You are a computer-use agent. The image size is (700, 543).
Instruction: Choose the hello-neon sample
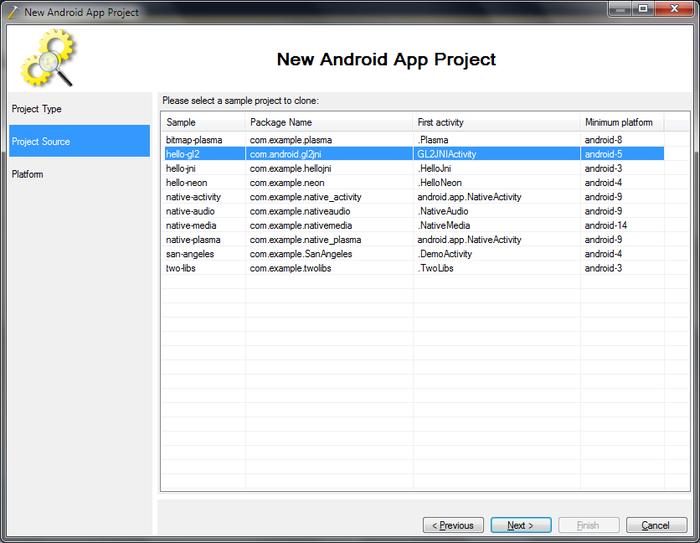[x=187, y=183]
